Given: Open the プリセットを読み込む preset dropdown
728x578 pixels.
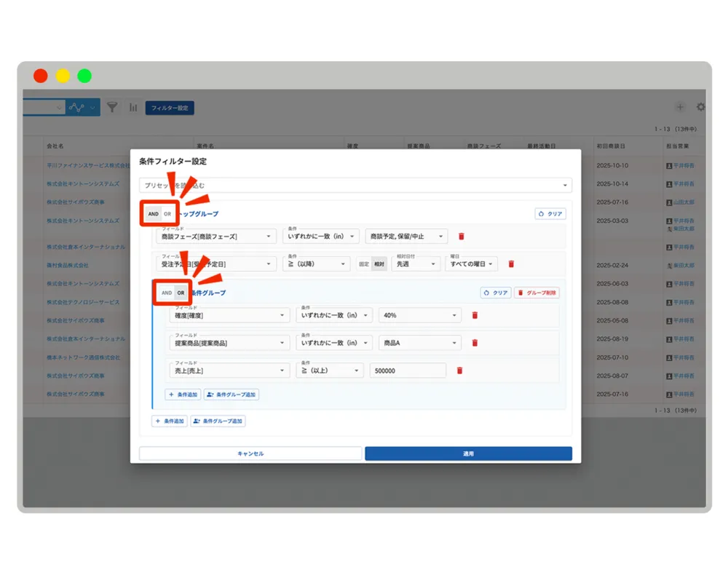Looking at the screenshot, I should (x=355, y=186).
